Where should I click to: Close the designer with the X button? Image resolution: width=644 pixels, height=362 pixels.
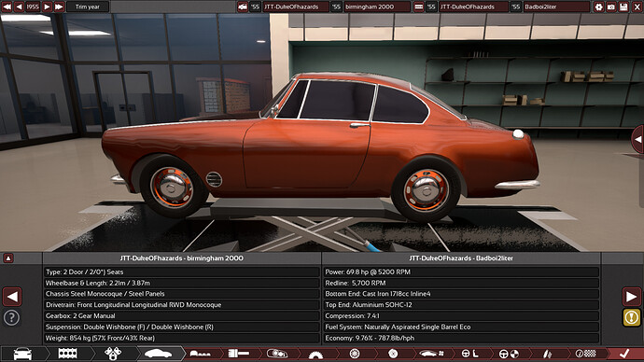tap(637, 7)
